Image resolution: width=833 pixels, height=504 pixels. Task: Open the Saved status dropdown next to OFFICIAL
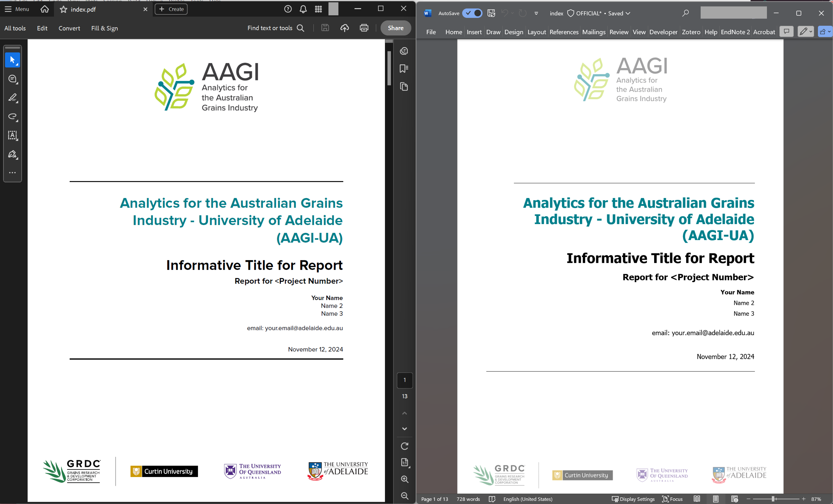628,13
